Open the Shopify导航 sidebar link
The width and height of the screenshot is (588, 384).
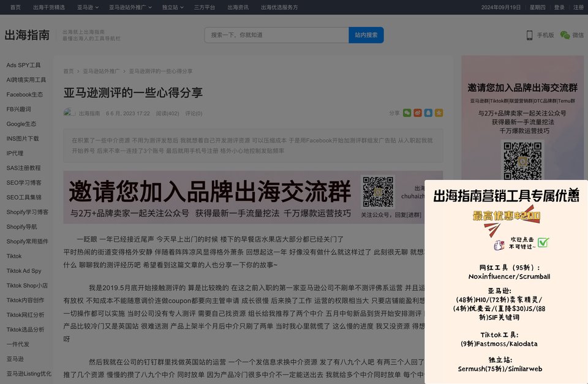(x=22, y=227)
